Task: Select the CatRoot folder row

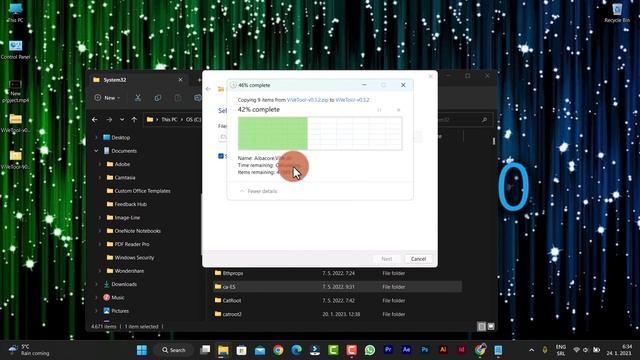Action: tap(337, 300)
